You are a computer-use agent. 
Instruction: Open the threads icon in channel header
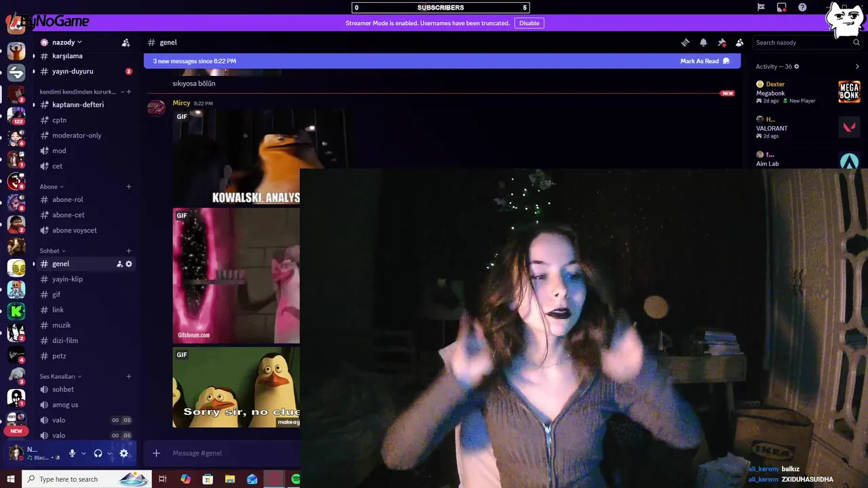[x=686, y=42]
